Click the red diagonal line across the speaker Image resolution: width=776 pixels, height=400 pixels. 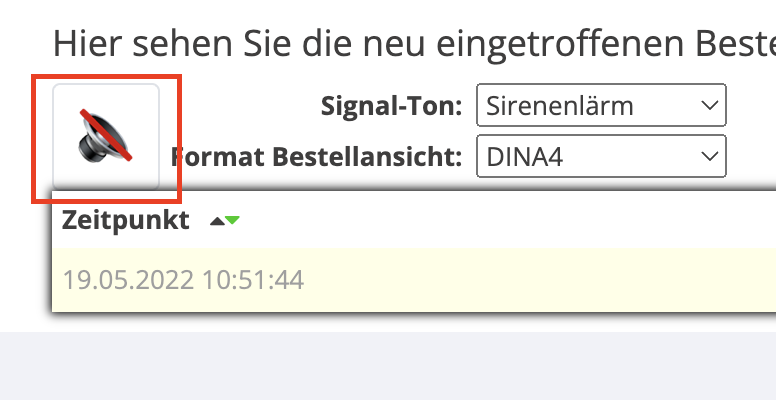(x=106, y=135)
